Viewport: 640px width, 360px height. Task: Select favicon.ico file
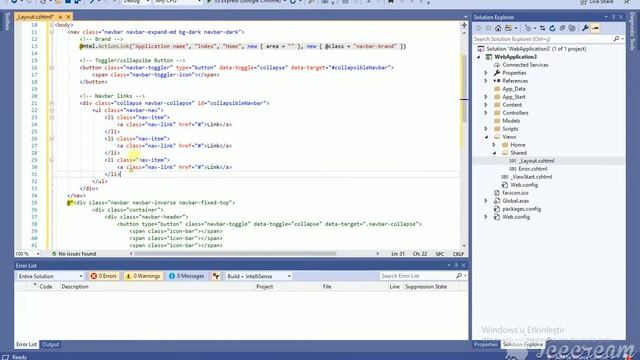click(x=515, y=193)
